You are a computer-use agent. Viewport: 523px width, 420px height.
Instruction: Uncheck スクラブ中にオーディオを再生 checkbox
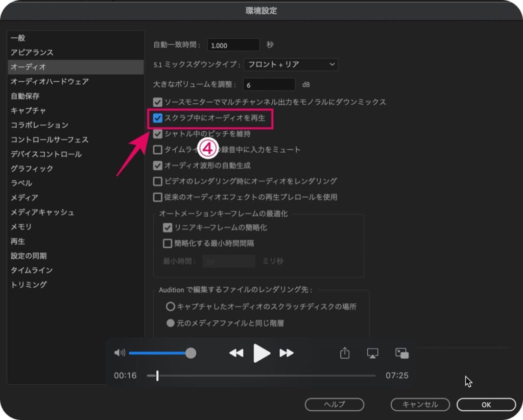click(157, 118)
